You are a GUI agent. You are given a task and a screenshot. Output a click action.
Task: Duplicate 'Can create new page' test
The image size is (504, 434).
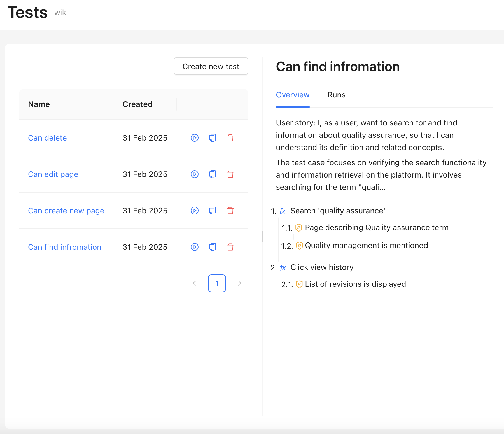[x=213, y=211]
